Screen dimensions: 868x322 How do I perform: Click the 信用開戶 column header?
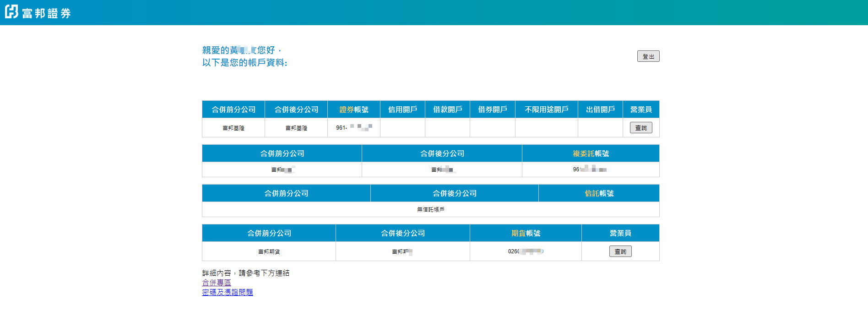402,109
